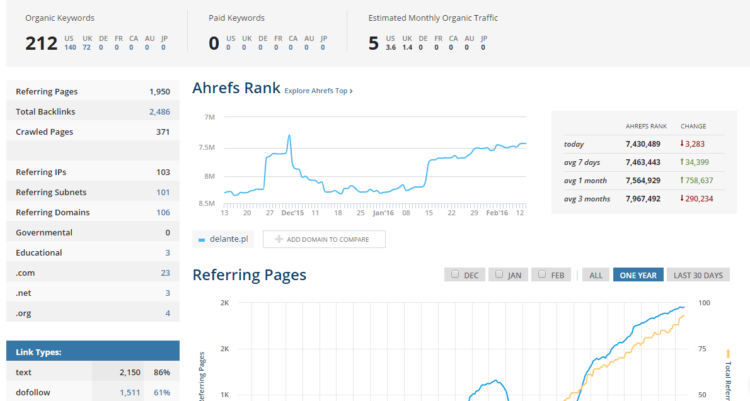Tick the JAN checkbox
This screenshot has width=750, height=401.
499,275
